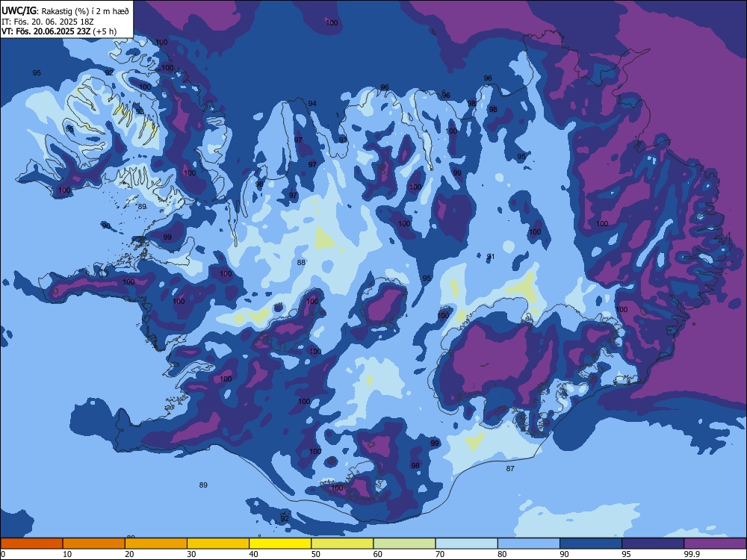Click legend tick label '90'
The width and height of the screenshot is (747, 560).
click(x=564, y=554)
